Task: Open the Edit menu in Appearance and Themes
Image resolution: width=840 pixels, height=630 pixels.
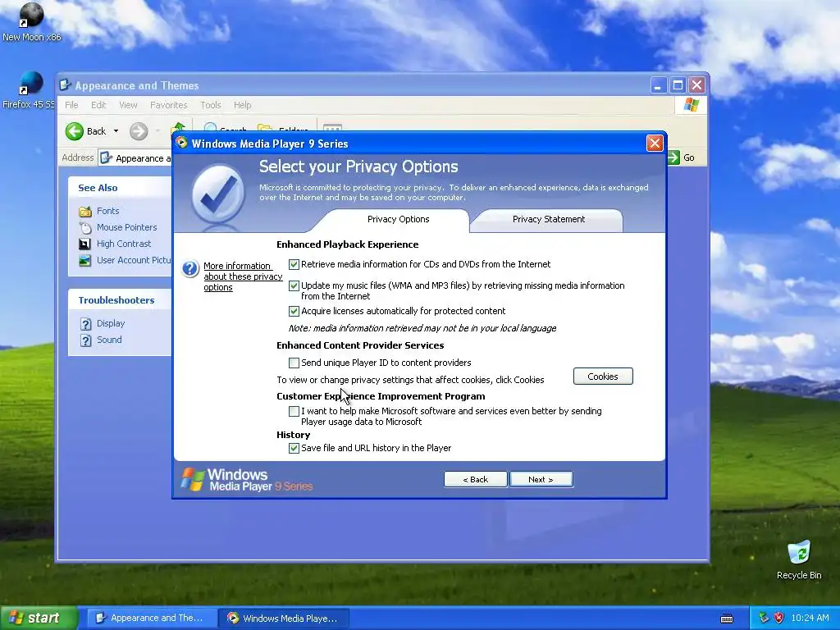Action: pyautogui.click(x=98, y=105)
